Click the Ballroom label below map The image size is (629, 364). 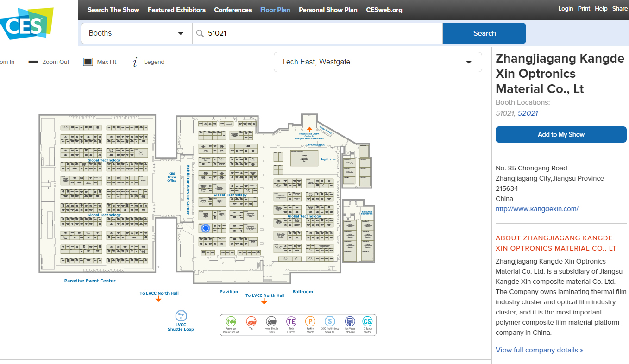point(302,292)
